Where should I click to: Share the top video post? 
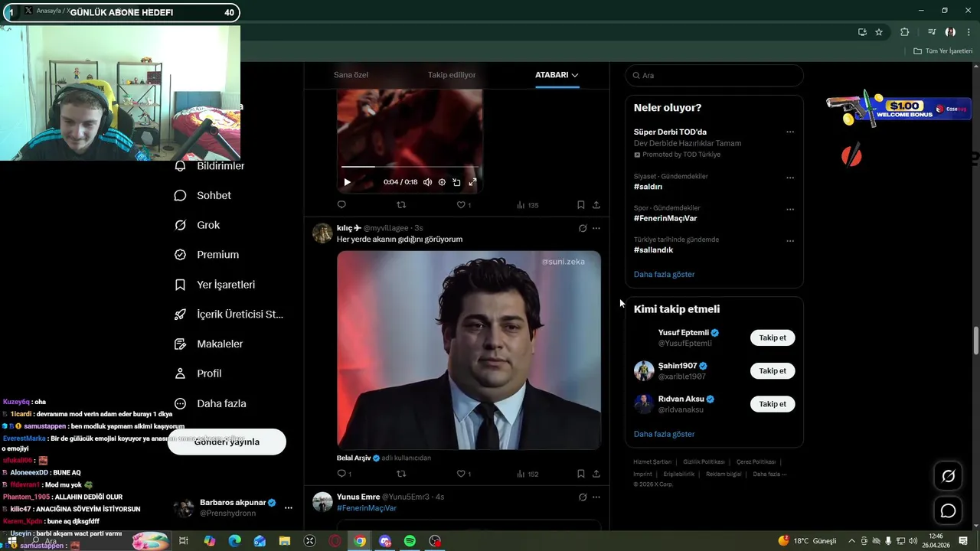pos(596,205)
